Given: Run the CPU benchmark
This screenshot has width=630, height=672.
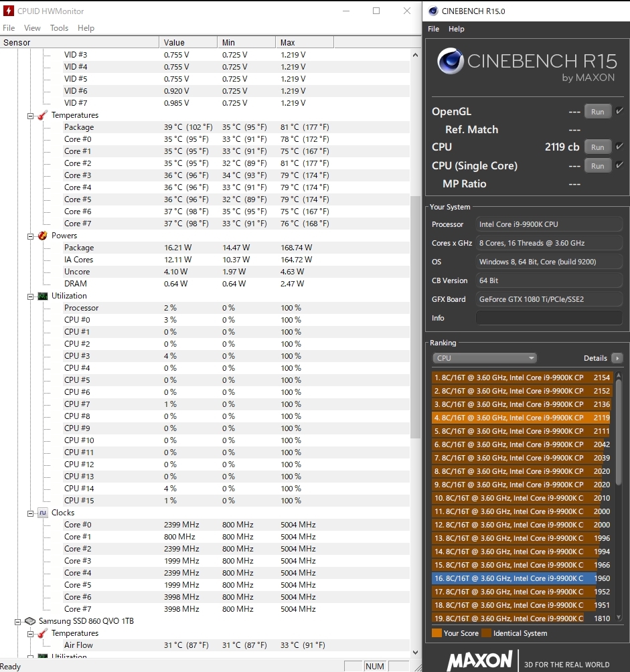Looking at the screenshot, I should coord(597,147).
